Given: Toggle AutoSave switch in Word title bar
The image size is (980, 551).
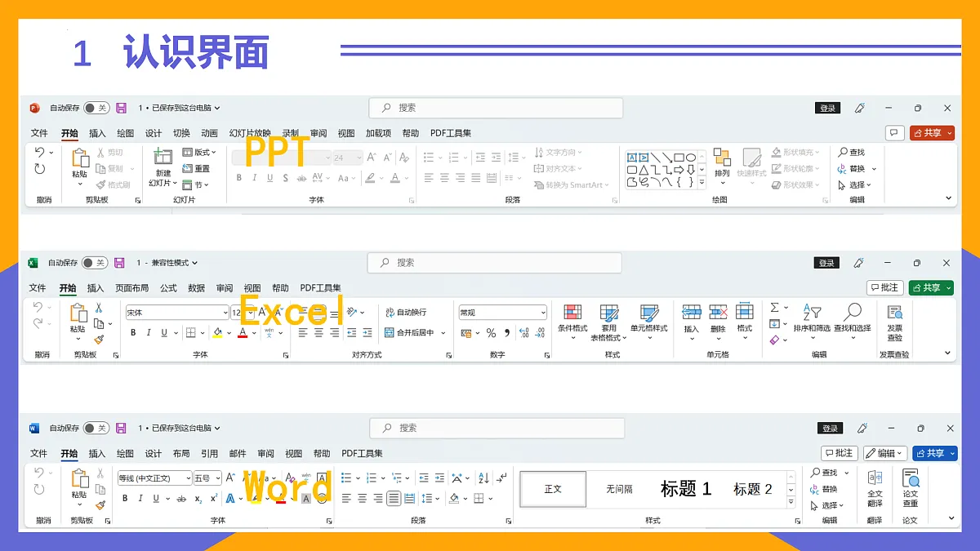Looking at the screenshot, I should click(x=96, y=428).
